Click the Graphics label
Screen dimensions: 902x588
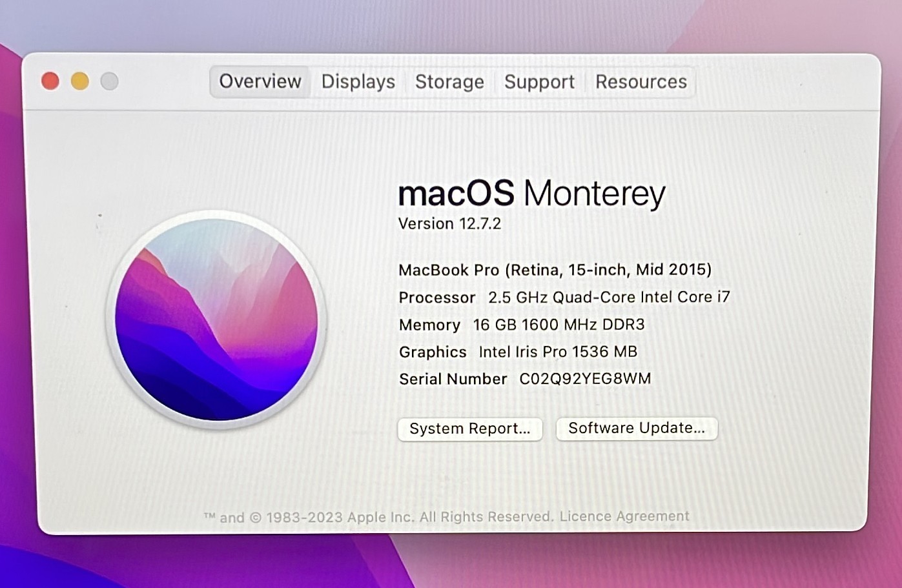433,352
